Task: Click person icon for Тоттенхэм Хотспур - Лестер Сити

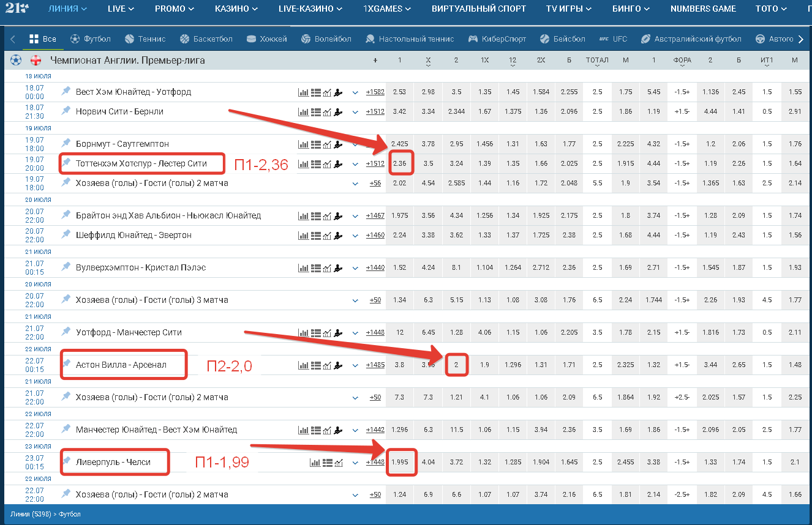Action: pyautogui.click(x=338, y=164)
